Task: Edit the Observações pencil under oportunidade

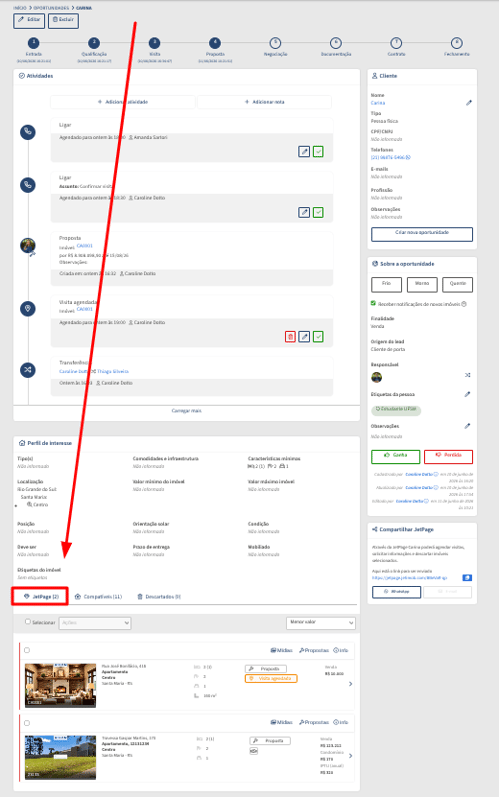Action: tap(467, 426)
